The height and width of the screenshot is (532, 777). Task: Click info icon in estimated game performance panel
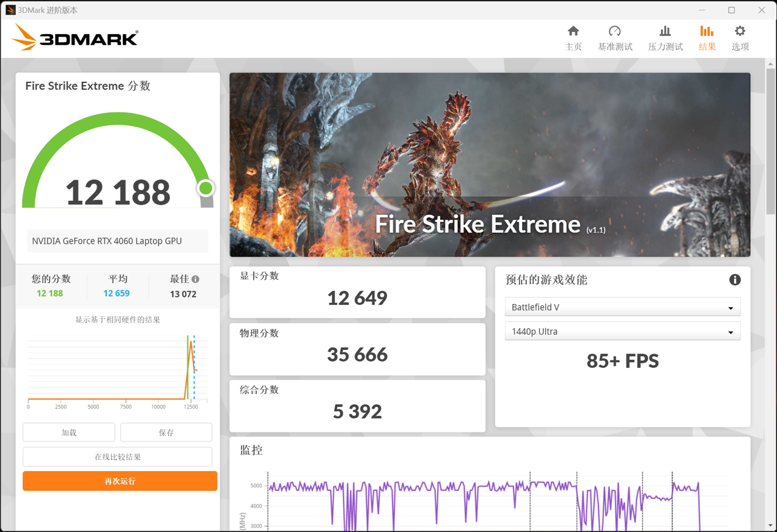click(735, 280)
